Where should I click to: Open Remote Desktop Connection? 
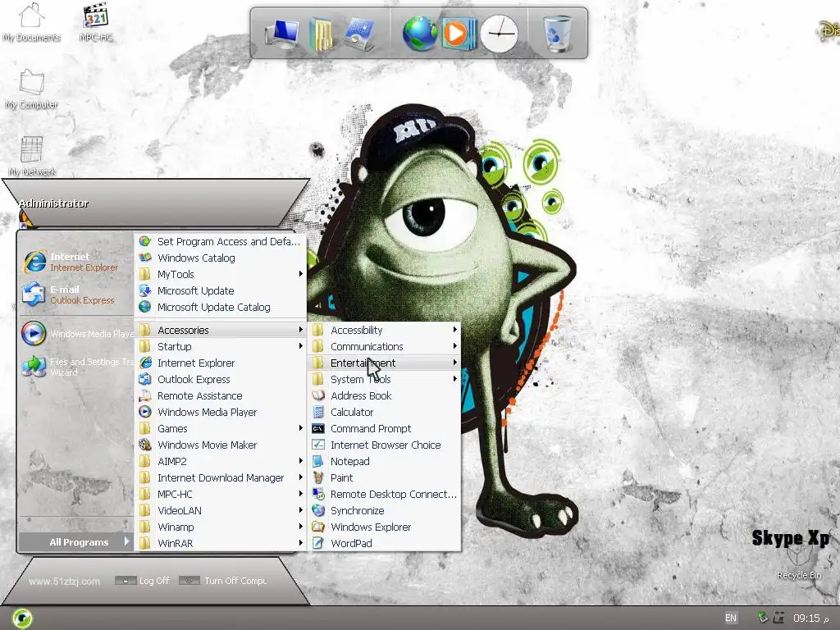click(385, 494)
